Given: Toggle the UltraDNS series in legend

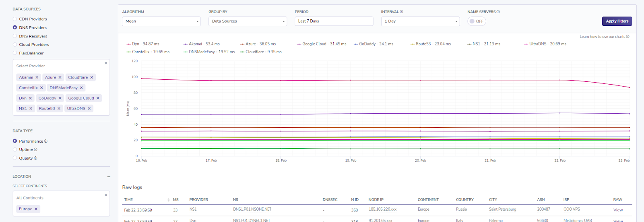Looking at the screenshot, I should pos(545,44).
